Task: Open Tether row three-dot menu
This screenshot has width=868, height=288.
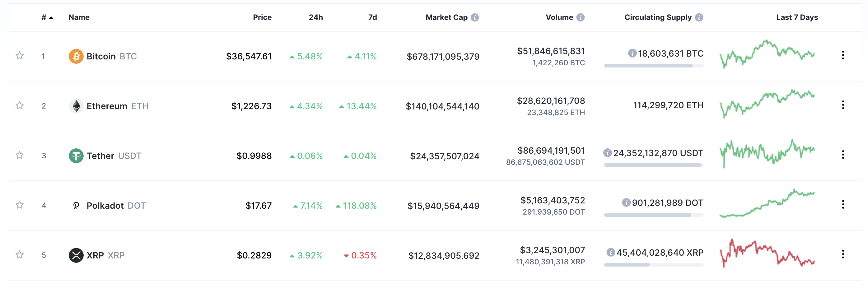Action: pos(843,155)
